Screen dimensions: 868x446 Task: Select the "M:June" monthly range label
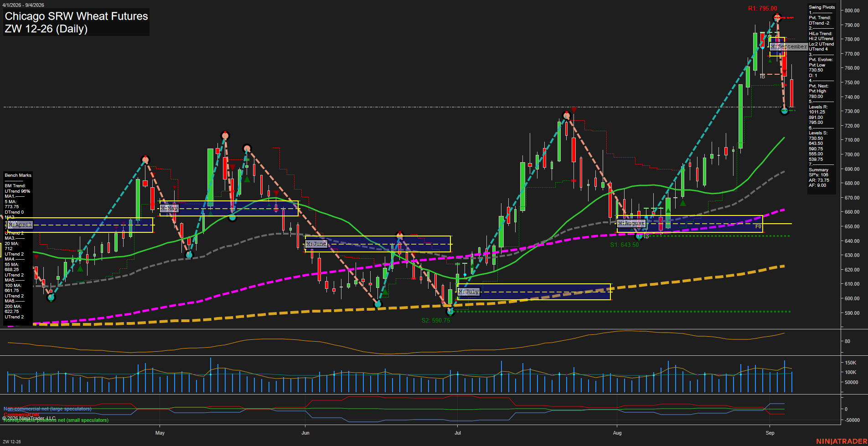point(316,244)
